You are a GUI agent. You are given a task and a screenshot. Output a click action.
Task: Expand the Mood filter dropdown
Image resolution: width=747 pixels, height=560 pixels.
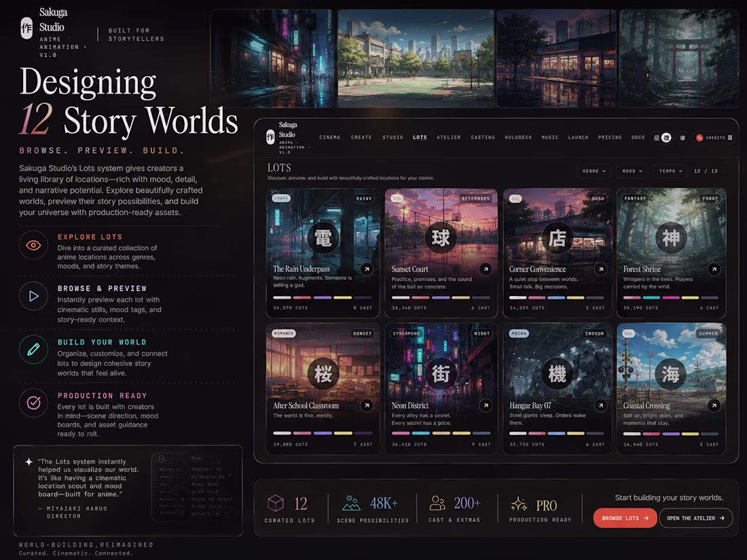(632, 171)
